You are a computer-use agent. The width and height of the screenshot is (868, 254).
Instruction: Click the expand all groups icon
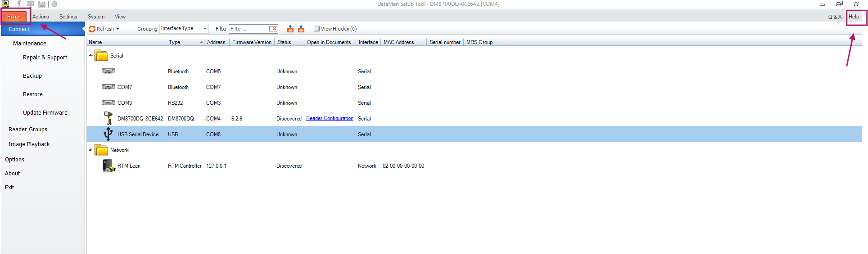290,29
